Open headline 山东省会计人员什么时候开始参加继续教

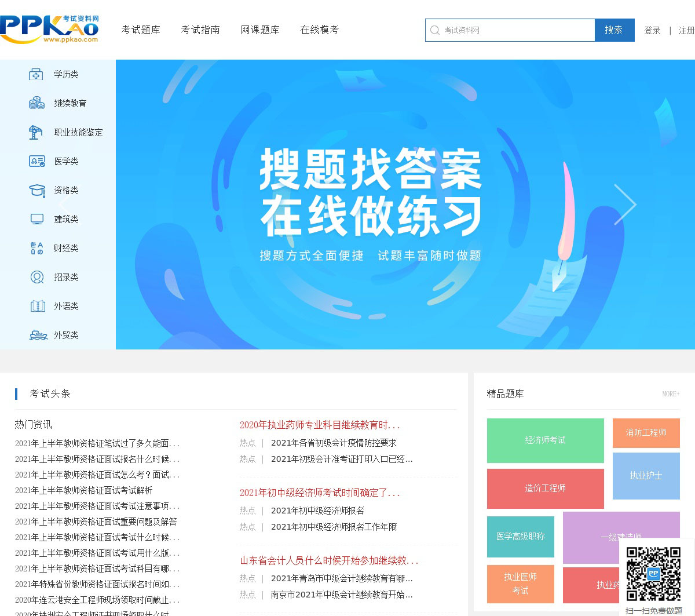click(329, 561)
